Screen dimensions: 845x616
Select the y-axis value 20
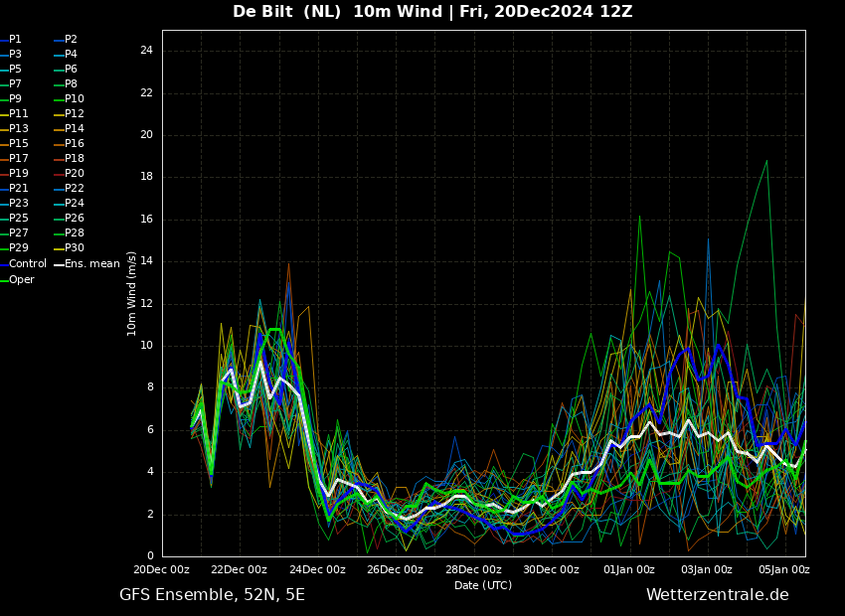146,135
